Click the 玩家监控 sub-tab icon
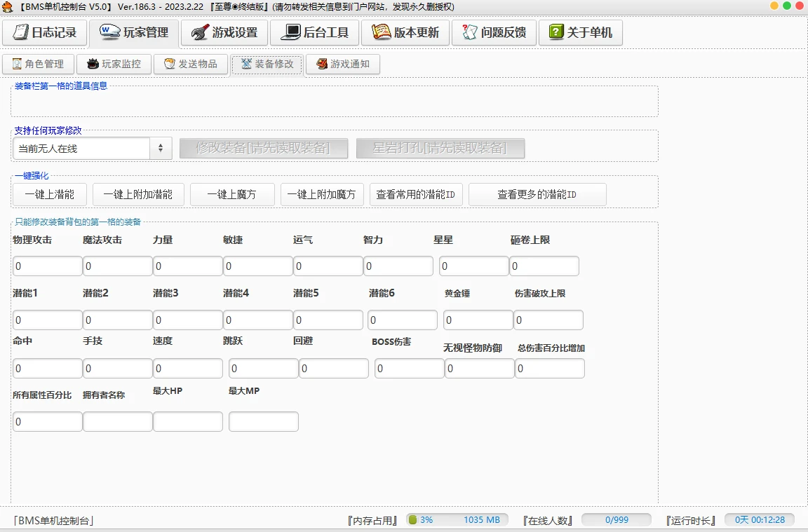The width and height of the screenshot is (808, 532). coord(93,64)
